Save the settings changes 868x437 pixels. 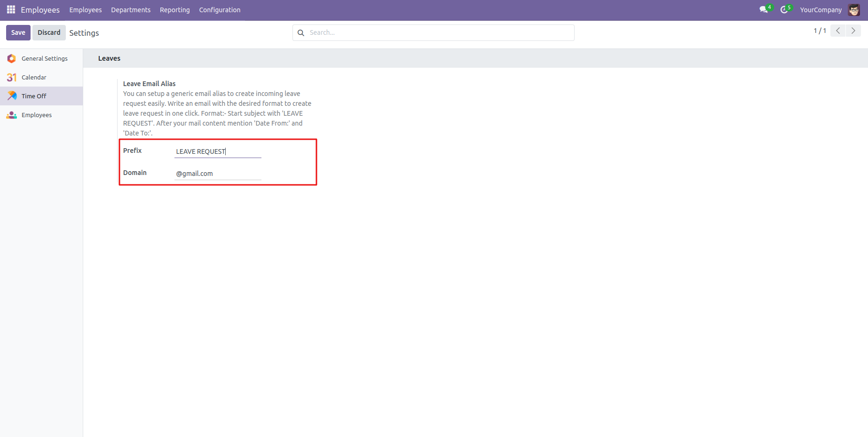point(18,32)
